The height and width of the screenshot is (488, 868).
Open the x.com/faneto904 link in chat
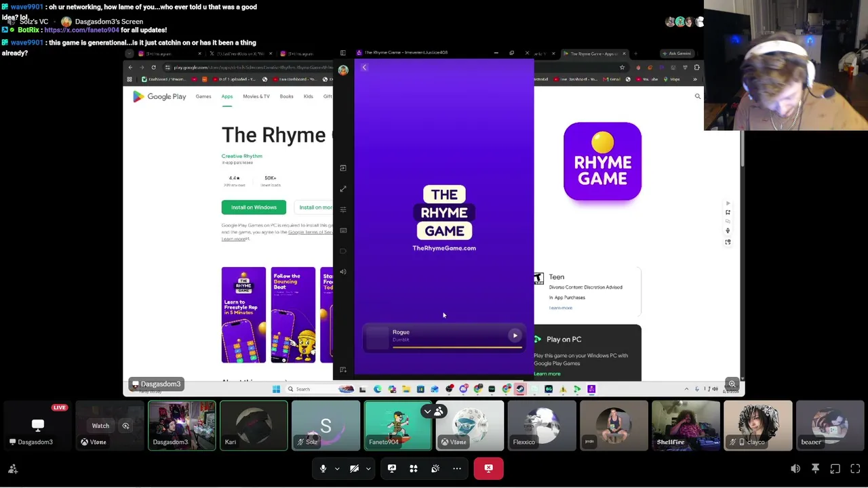(x=81, y=30)
